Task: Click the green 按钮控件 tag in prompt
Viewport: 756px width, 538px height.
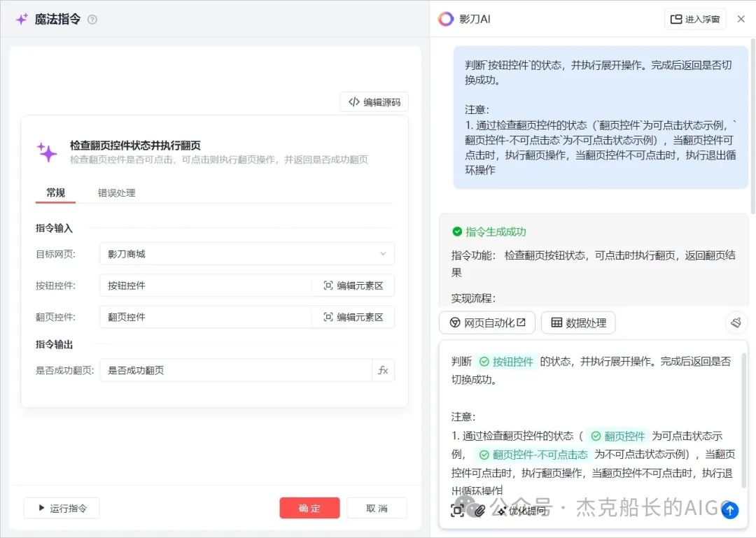Action: 506,362
